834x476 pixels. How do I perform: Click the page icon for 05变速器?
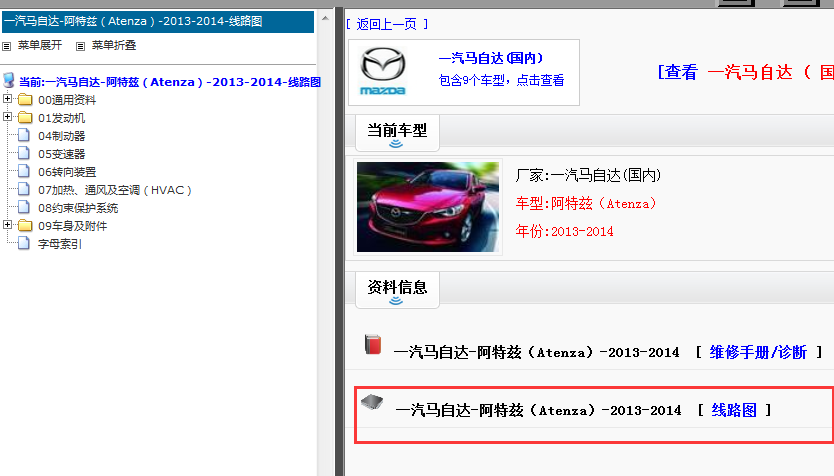[24, 153]
